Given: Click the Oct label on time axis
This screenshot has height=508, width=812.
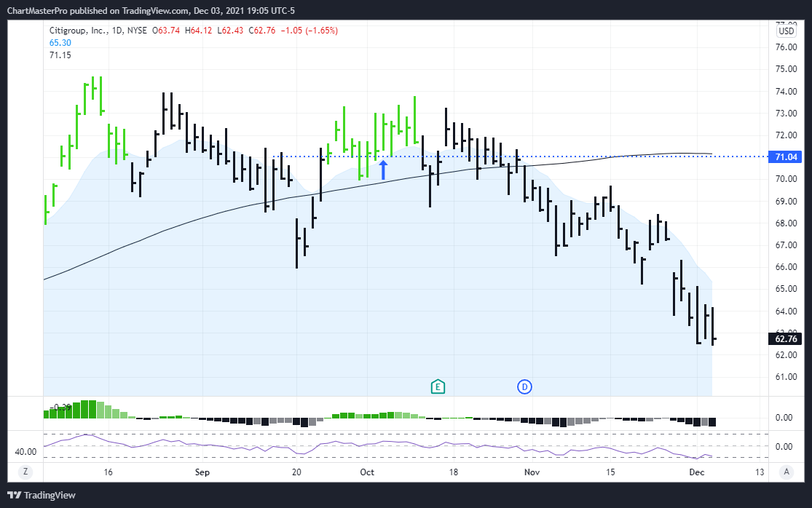Looking at the screenshot, I should pyautogui.click(x=366, y=472).
